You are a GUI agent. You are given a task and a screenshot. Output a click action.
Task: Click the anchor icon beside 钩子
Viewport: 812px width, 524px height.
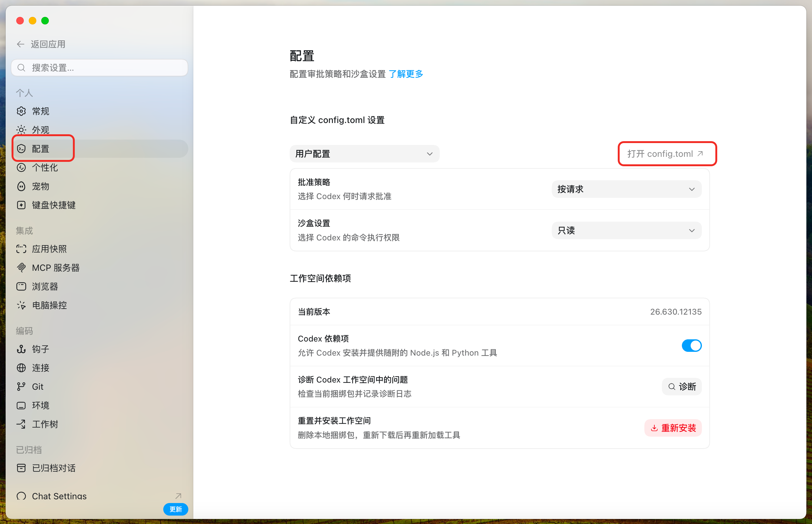pos(21,349)
